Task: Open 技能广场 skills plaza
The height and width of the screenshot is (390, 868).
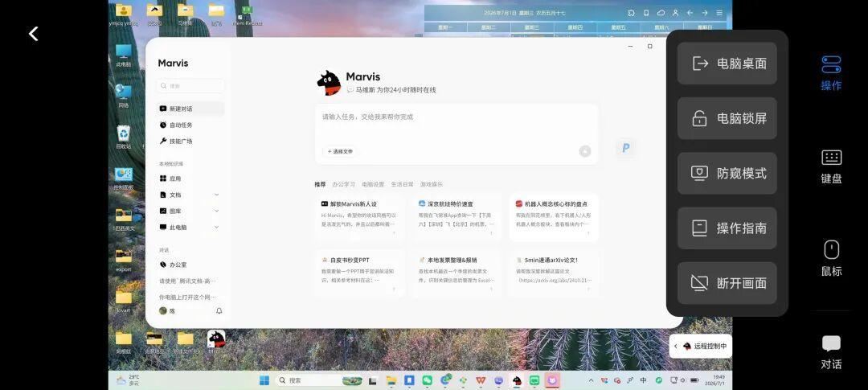Action: tap(191, 142)
